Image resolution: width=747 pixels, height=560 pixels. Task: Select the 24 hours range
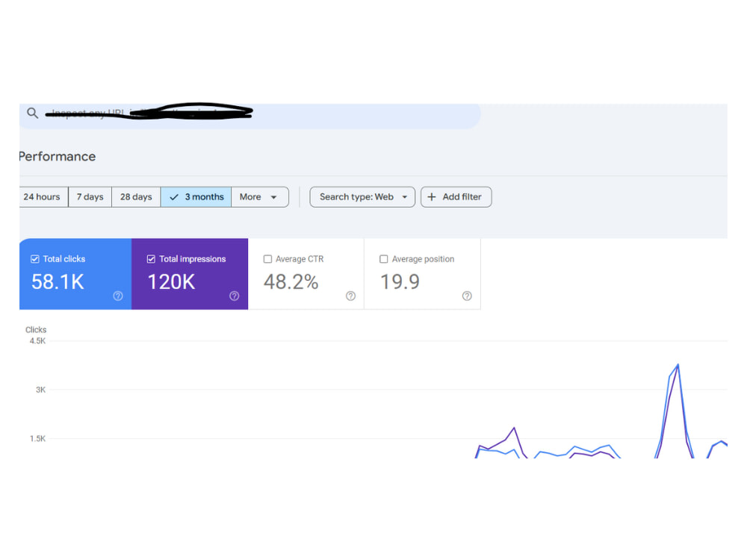pyautogui.click(x=43, y=197)
